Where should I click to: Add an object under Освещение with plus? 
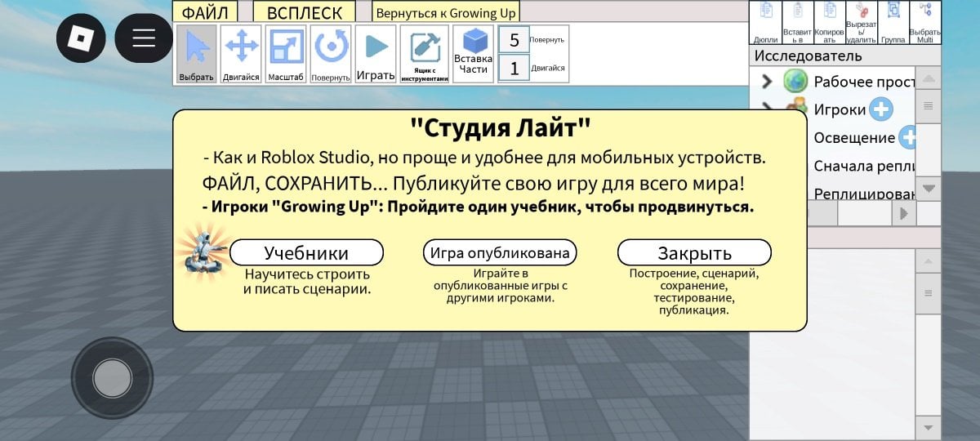click(908, 137)
